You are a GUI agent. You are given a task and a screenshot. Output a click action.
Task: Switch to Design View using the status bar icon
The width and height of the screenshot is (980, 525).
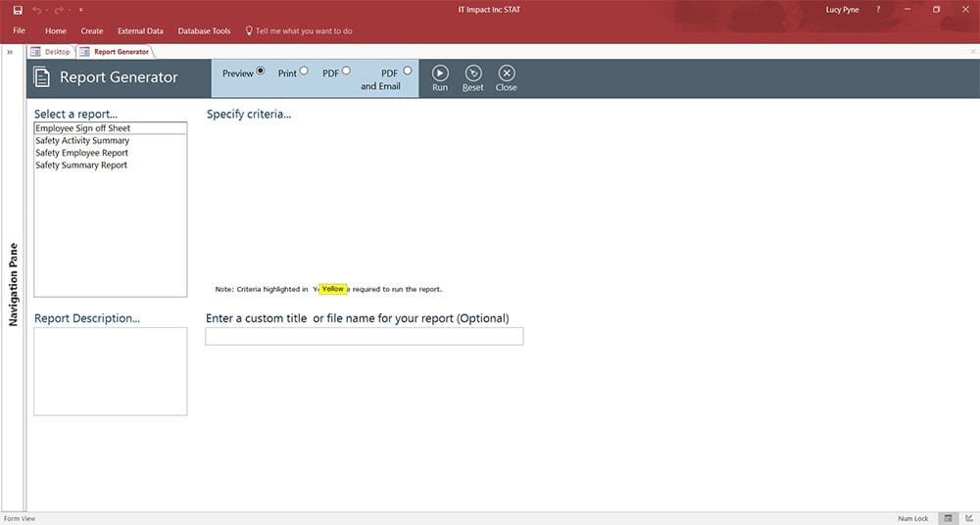pyautogui.click(x=969, y=518)
